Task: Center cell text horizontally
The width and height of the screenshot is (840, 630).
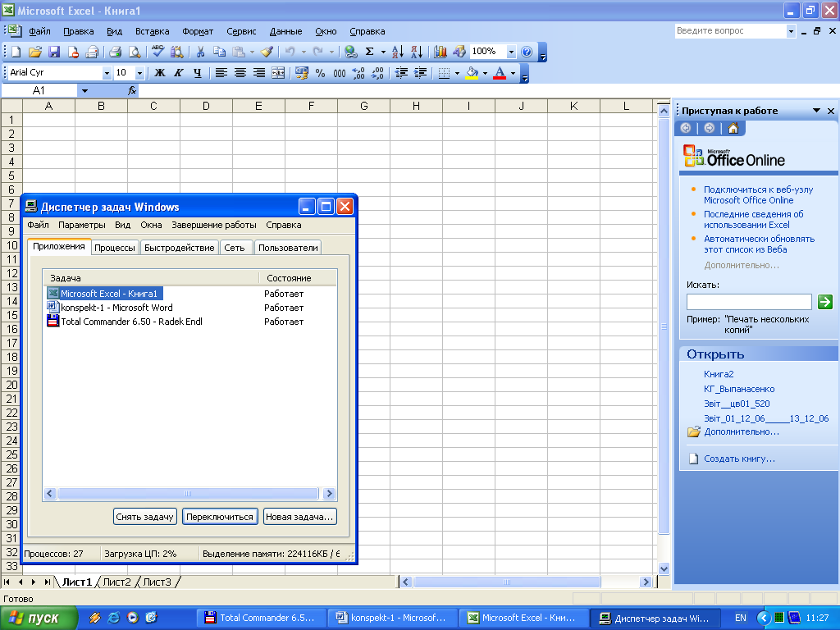Action: pyautogui.click(x=240, y=72)
